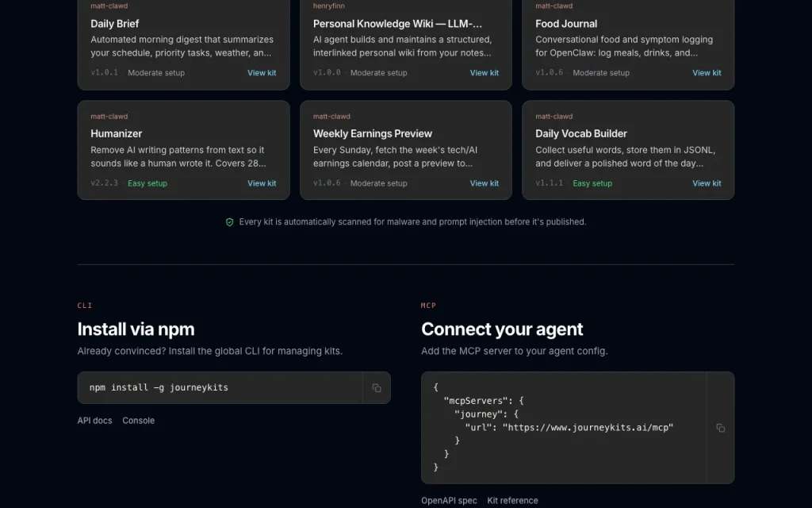Click v1.0.0 version on Personal Knowledge Wiki
The height and width of the screenshot is (508, 812).
click(x=327, y=73)
